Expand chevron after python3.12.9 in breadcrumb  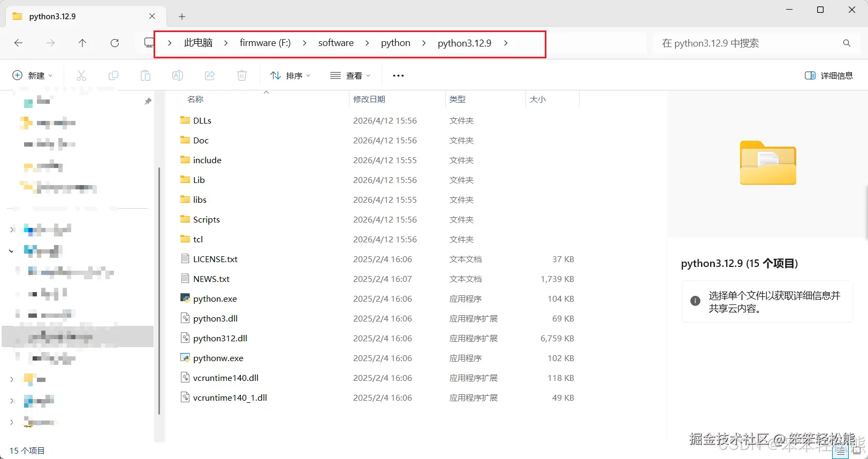[x=506, y=43]
